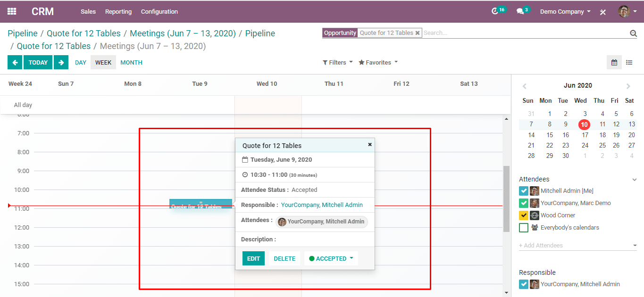Go to next week arrow button
The height and width of the screenshot is (297, 644).
tap(61, 62)
